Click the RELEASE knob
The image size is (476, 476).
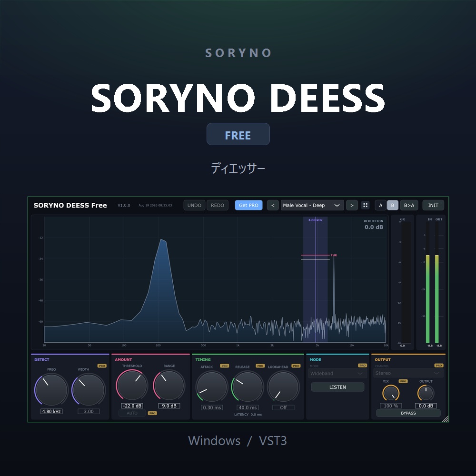248,387
